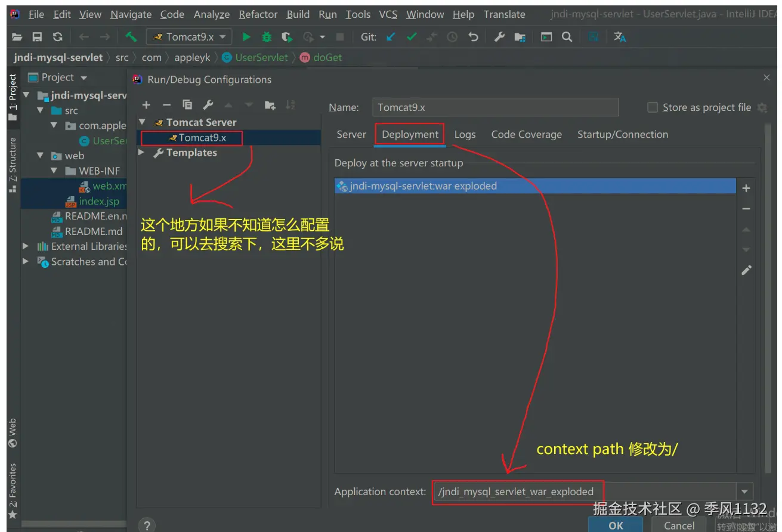The height and width of the screenshot is (532, 782).
Task: Click the Git rollback undo icon
Action: pyautogui.click(x=473, y=37)
